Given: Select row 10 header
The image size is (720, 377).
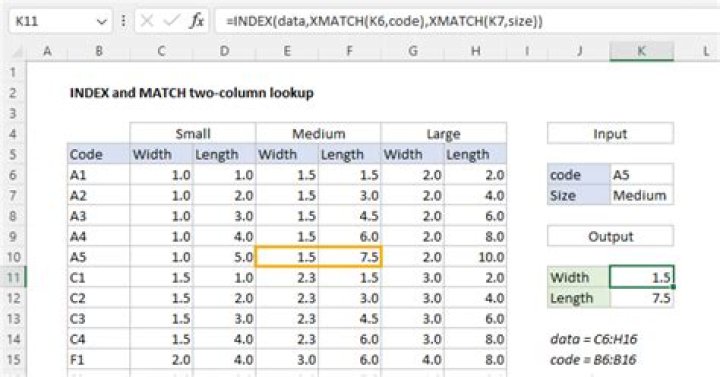Looking at the screenshot, I should [x=13, y=257].
